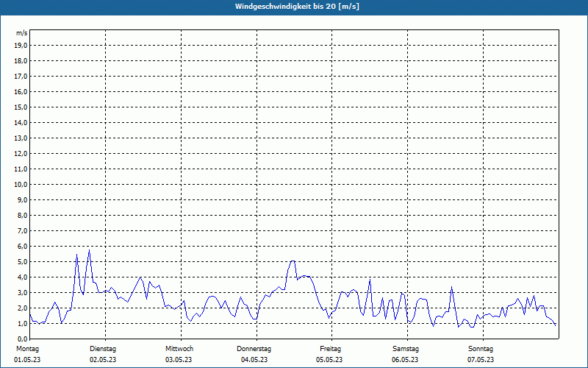Click the date 07.05.23
The width and height of the screenshot is (588, 368).
click(x=481, y=360)
